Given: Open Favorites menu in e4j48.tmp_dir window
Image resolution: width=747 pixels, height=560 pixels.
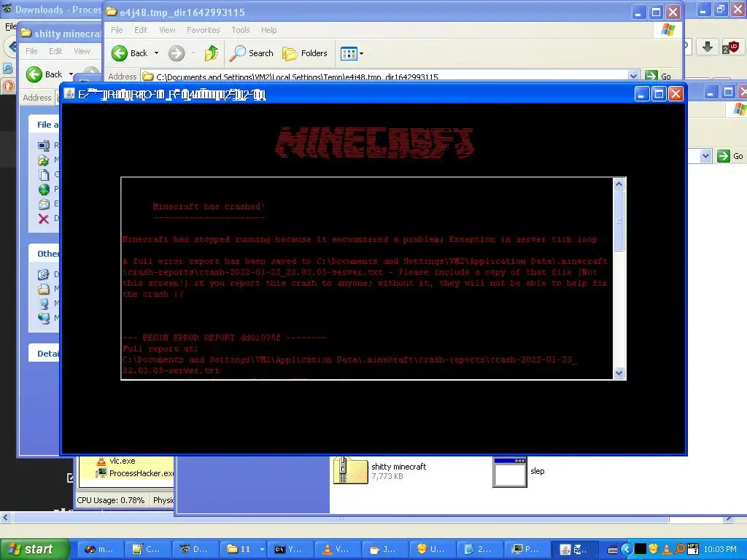Looking at the screenshot, I should [x=204, y=30].
